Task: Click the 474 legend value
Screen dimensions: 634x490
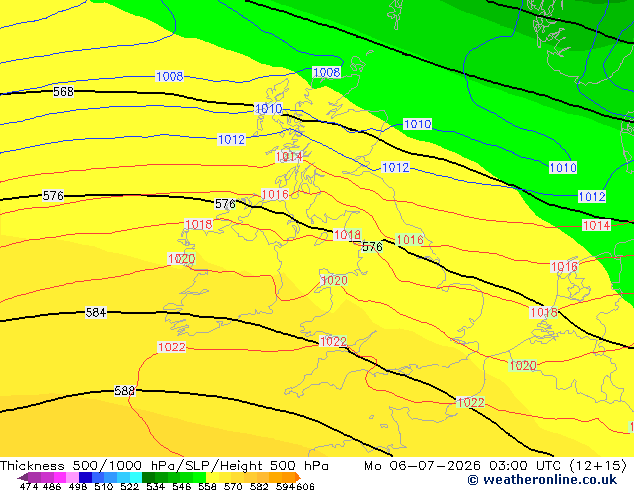Action: point(29,486)
